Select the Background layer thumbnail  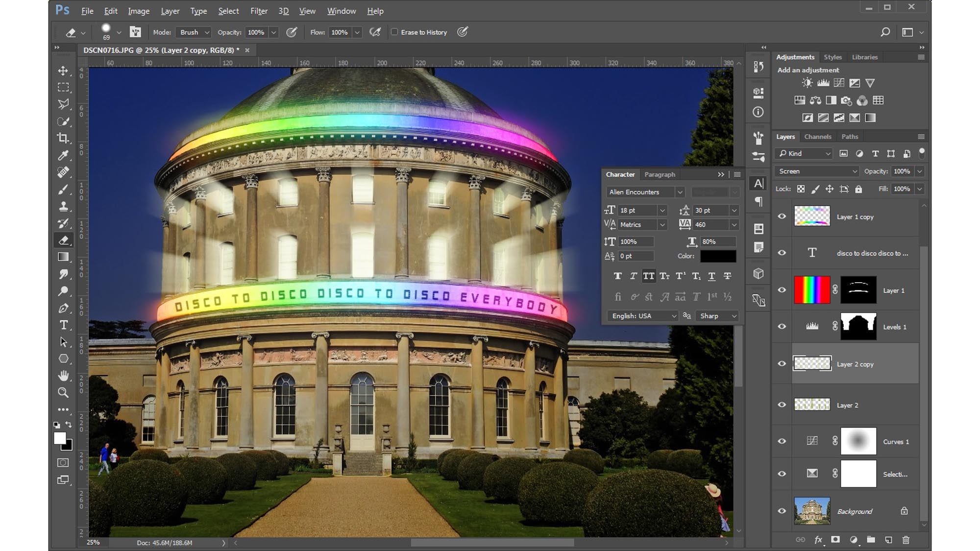click(x=812, y=511)
